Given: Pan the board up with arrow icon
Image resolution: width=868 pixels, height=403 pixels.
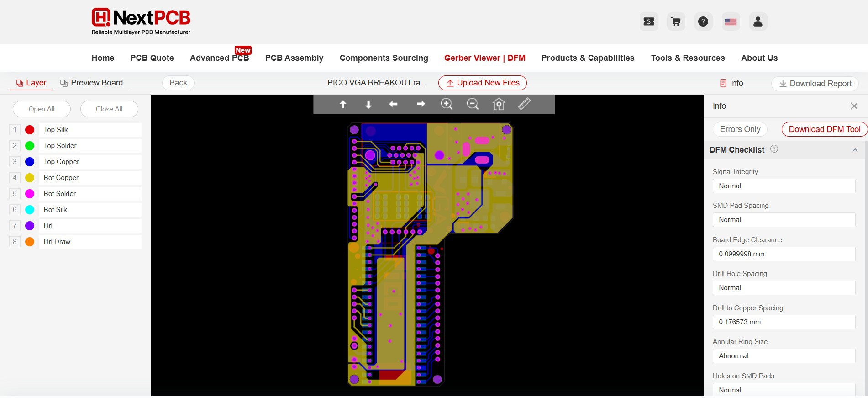Looking at the screenshot, I should 343,104.
